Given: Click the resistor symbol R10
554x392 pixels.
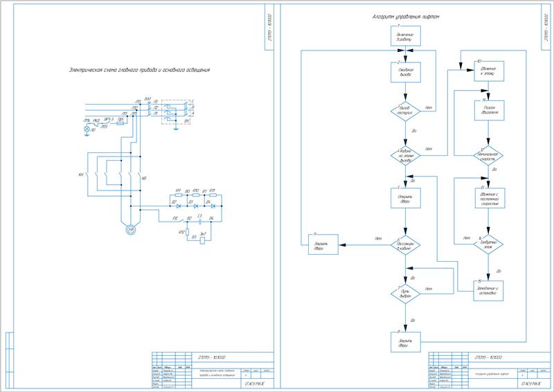Looking at the screenshot, I should click(x=196, y=195).
